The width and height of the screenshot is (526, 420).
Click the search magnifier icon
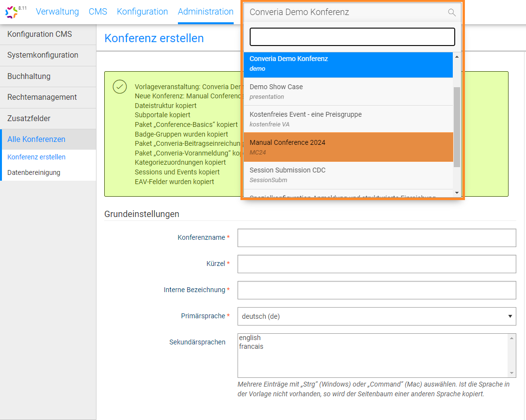[x=451, y=13]
